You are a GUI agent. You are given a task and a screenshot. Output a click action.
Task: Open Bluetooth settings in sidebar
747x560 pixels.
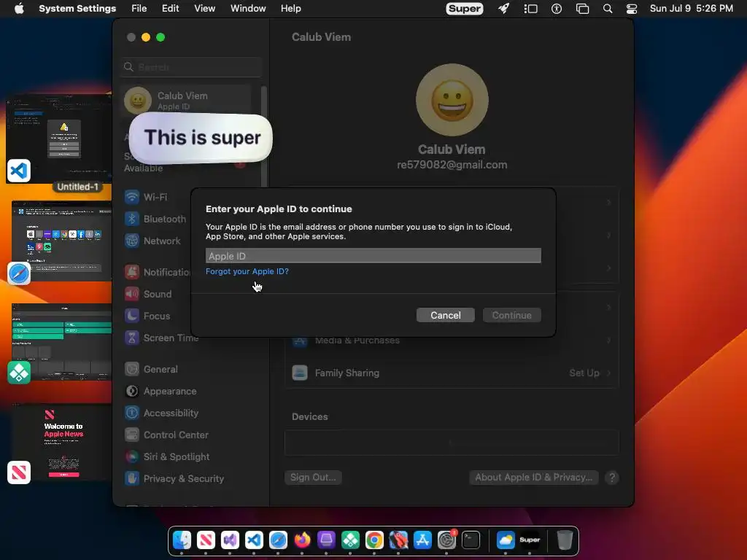click(155, 219)
